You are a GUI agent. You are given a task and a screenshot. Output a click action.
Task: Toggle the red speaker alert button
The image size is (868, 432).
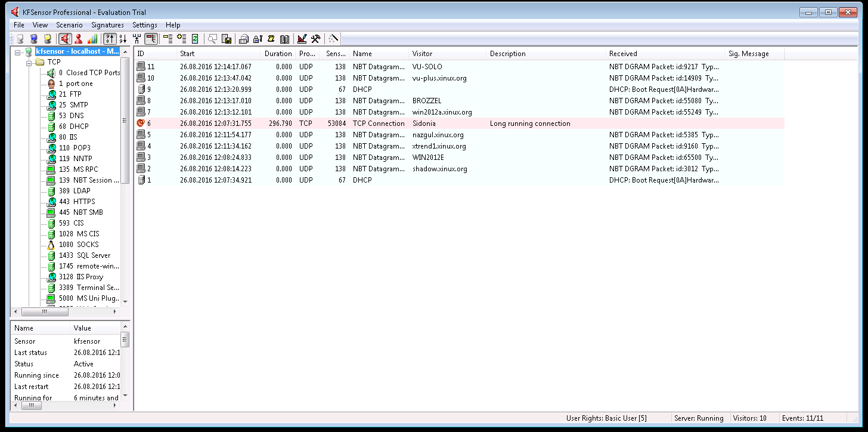pyautogui.click(x=65, y=39)
